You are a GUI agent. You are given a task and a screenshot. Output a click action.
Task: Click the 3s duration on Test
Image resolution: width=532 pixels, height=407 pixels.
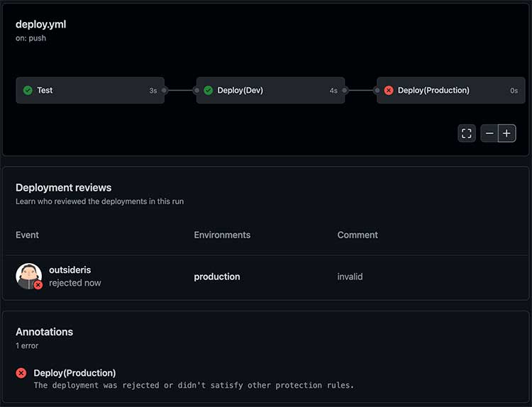coord(153,91)
